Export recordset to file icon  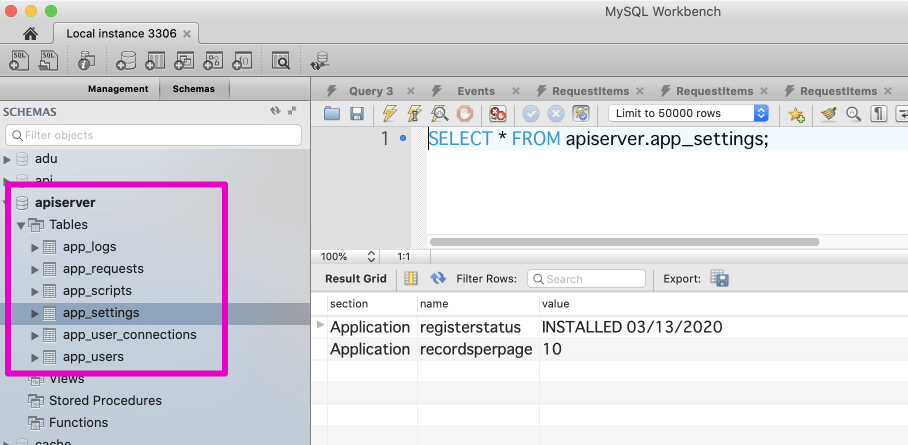tap(720, 279)
